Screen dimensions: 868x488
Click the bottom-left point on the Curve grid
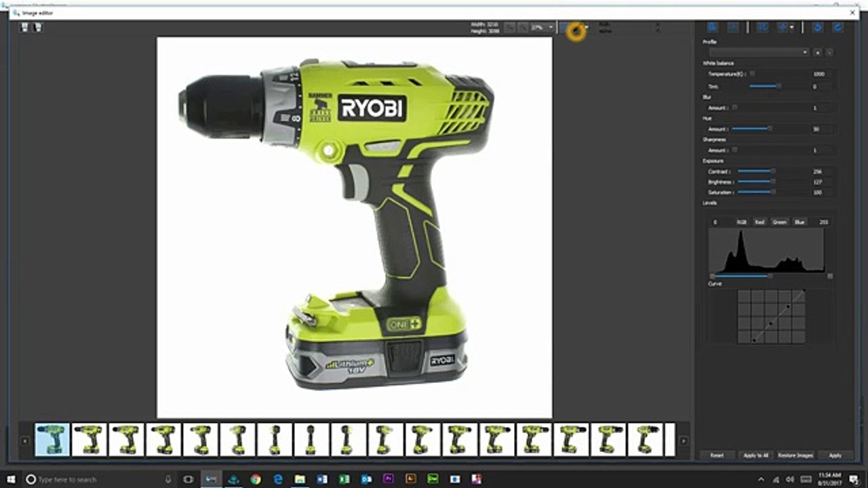pos(754,340)
